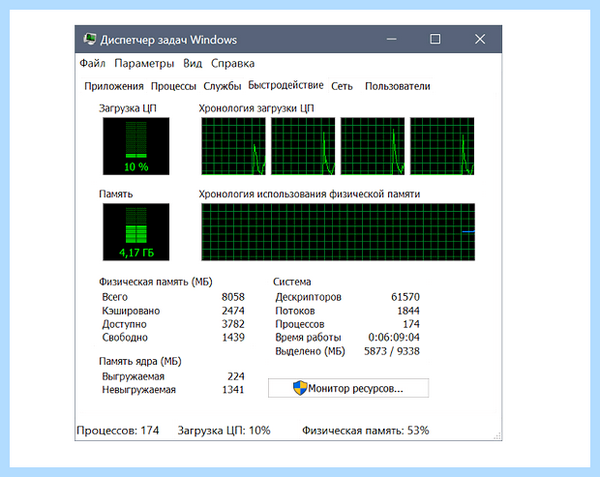The width and height of the screenshot is (600, 477).
Task: Click the Выгружаемая value 224
Action: 236,376
